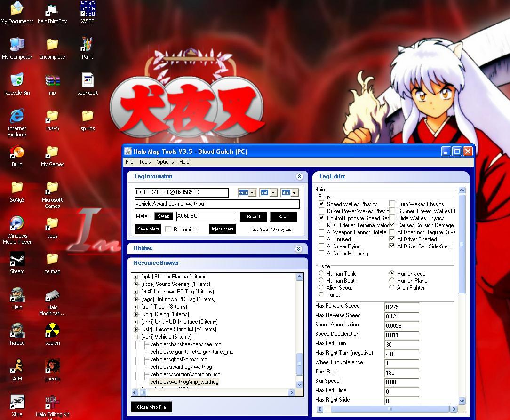Screen dimensions: 510x420
Task: Click the Revert button
Action: pyautogui.click(x=254, y=216)
